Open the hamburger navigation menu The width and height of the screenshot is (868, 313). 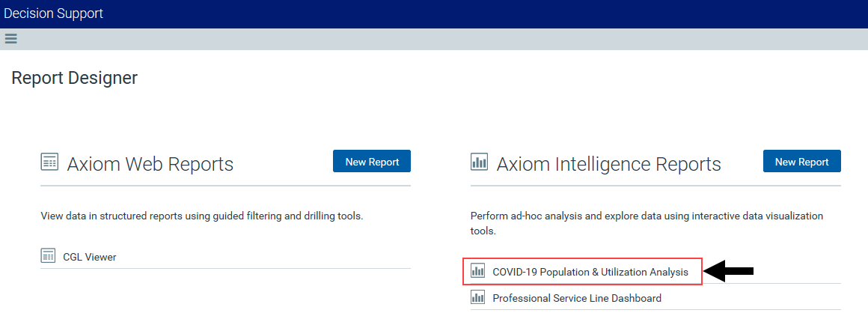tap(10, 39)
